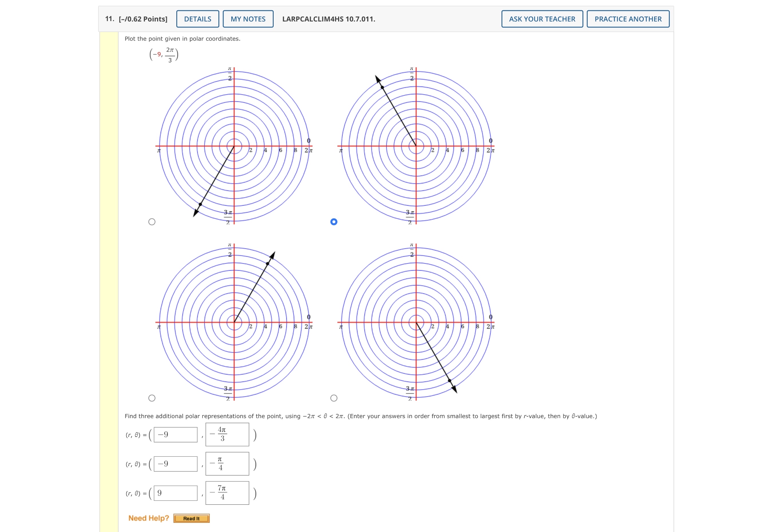This screenshot has height=532, width=782.
Task: Edit theta field containing −4π/3
Action: pyautogui.click(x=228, y=434)
